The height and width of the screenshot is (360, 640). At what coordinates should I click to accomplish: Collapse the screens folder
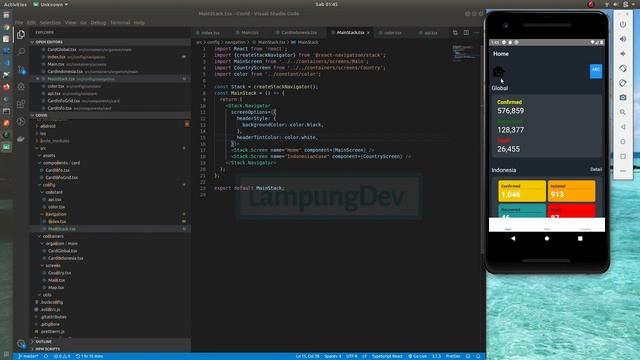(x=53, y=266)
